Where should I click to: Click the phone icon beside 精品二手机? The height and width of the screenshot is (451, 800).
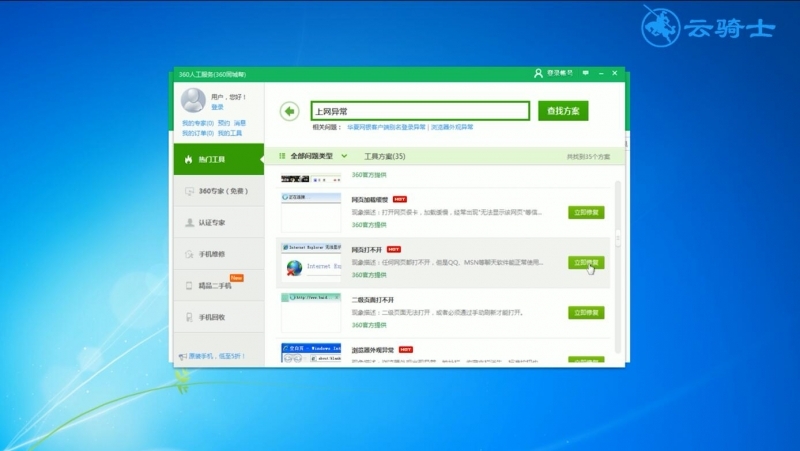coord(189,286)
